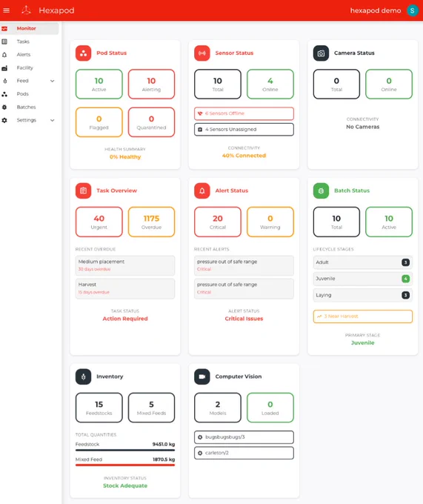Click the Tasks sidebar icon

click(x=4, y=42)
